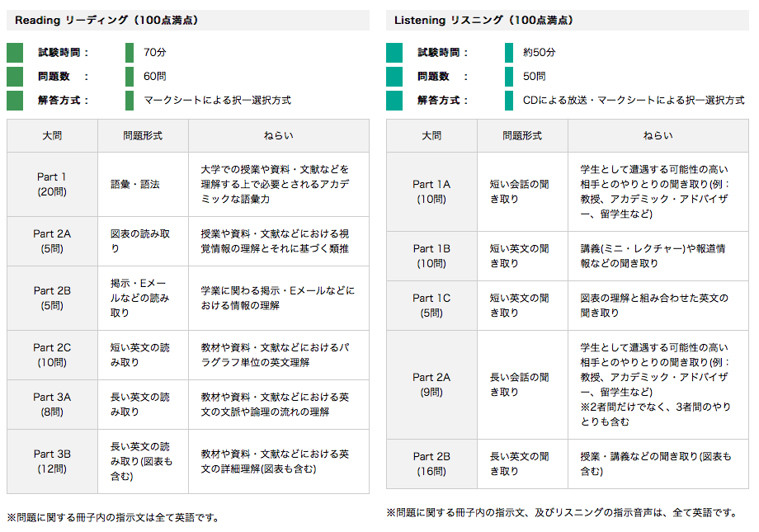Select the Part 3A (8問) cell
Image resolution: width=759 pixels, height=532 pixels.
tap(52, 405)
